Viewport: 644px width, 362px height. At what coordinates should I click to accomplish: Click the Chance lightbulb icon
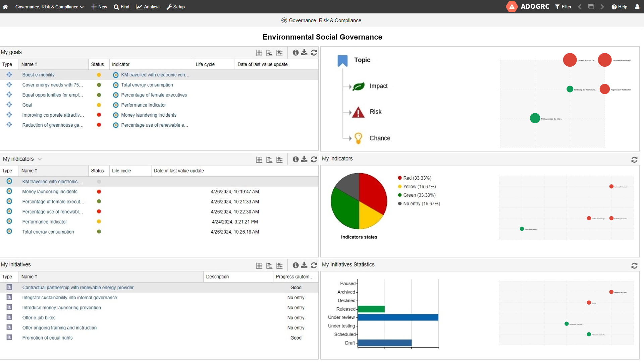tap(358, 138)
